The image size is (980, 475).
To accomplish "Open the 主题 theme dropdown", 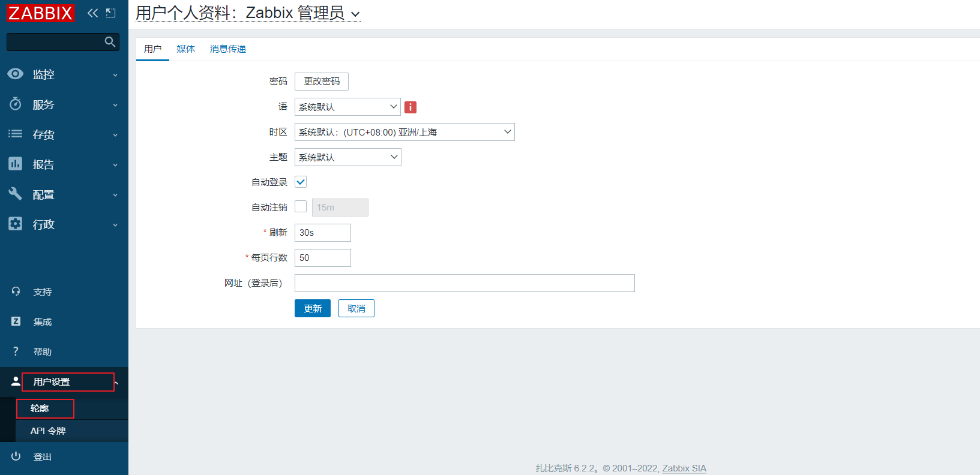I will click(x=347, y=157).
